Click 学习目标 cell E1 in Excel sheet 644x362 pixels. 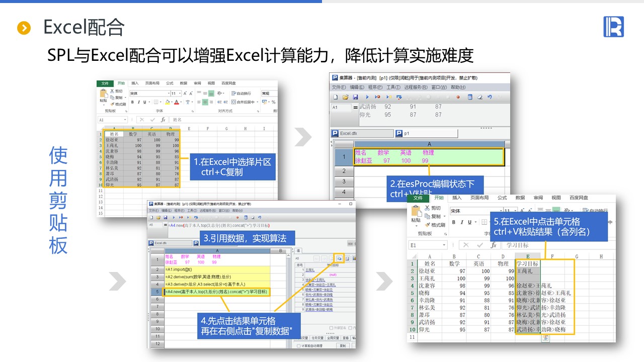coord(528,263)
